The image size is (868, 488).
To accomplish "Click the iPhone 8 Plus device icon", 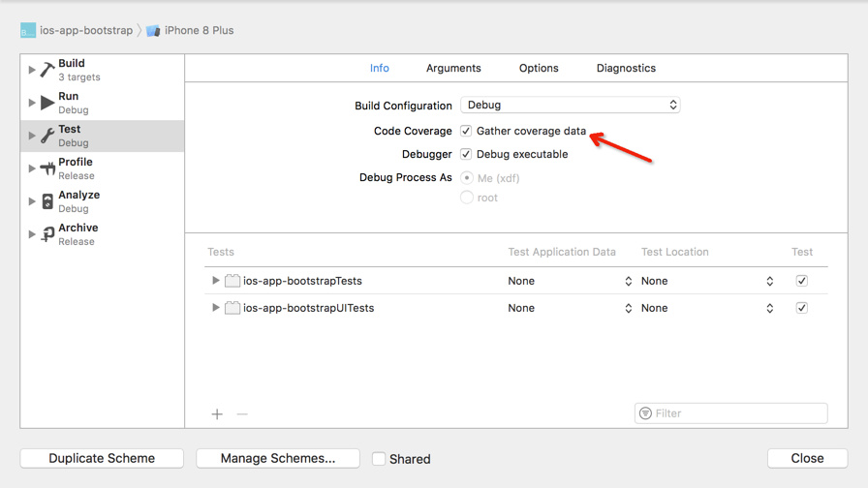I will (x=153, y=31).
